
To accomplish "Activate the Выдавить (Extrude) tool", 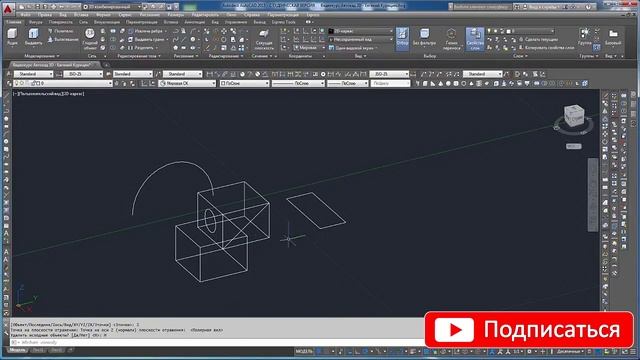I will click(33, 37).
